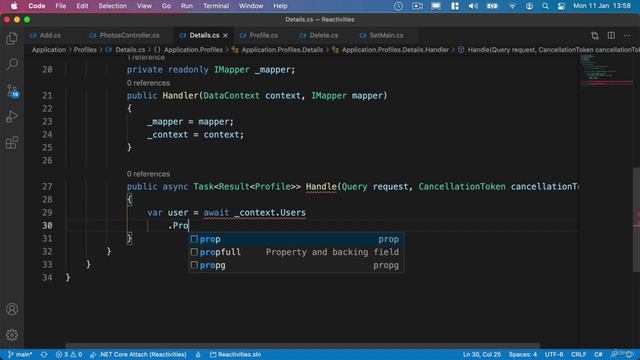Switch to the Delete.cs tab
The image size is (640, 360).
(x=324, y=36)
